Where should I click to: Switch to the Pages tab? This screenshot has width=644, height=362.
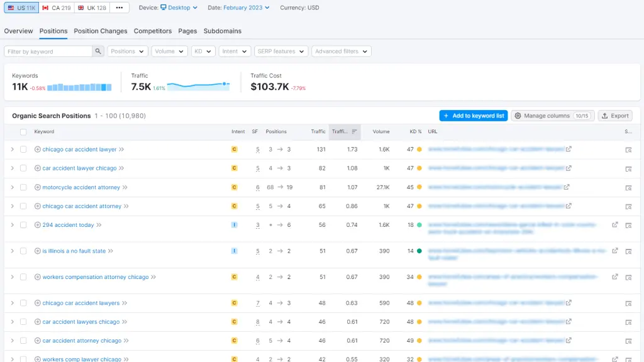pos(187,31)
